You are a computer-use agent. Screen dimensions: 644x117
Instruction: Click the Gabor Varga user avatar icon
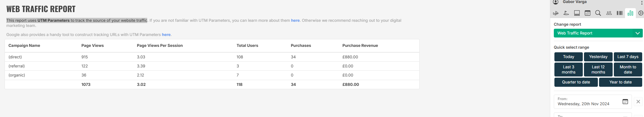point(556,2)
